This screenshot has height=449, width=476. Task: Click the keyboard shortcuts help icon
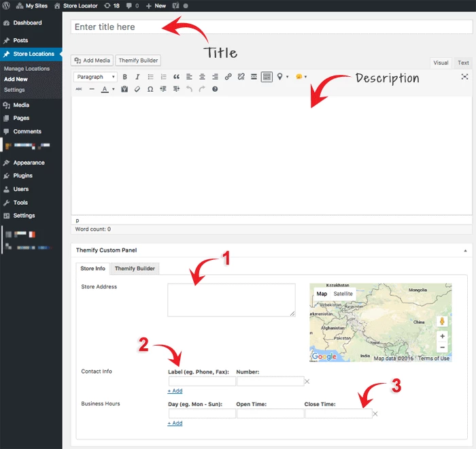point(215,89)
